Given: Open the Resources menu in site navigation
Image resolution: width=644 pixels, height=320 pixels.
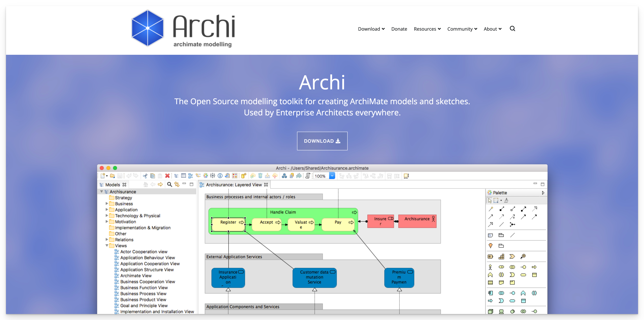Looking at the screenshot, I should (x=427, y=29).
